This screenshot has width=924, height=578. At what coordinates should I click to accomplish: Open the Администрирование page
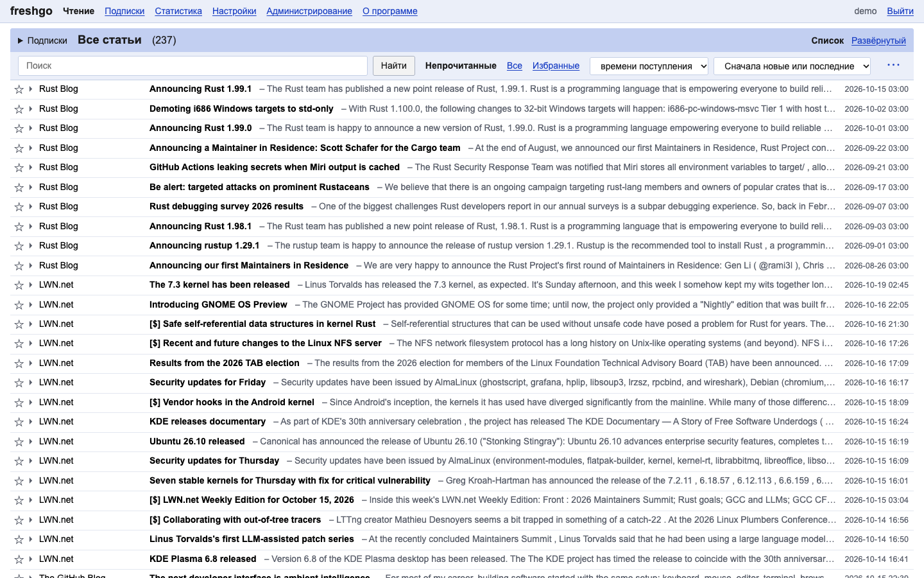(309, 11)
